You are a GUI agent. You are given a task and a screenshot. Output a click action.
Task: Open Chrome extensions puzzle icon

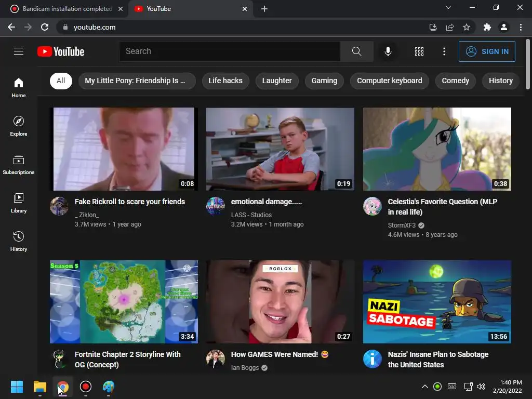click(x=487, y=27)
